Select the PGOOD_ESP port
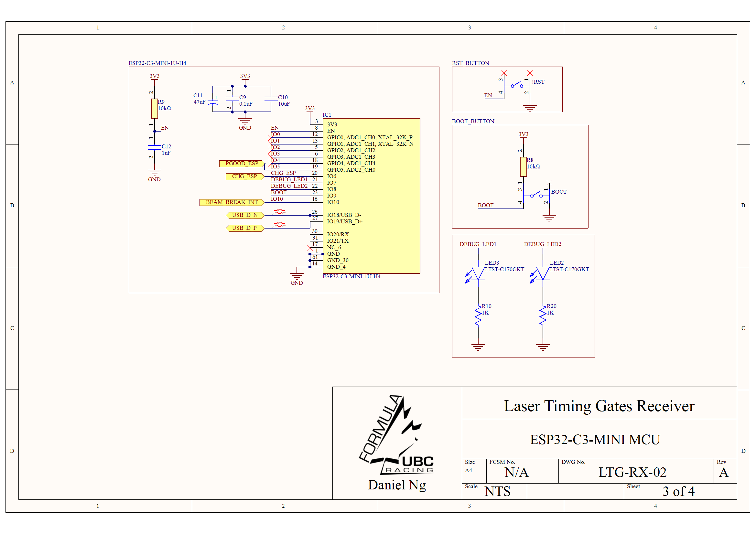Viewport: 756px width, 534px height. pyautogui.click(x=242, y=164)
